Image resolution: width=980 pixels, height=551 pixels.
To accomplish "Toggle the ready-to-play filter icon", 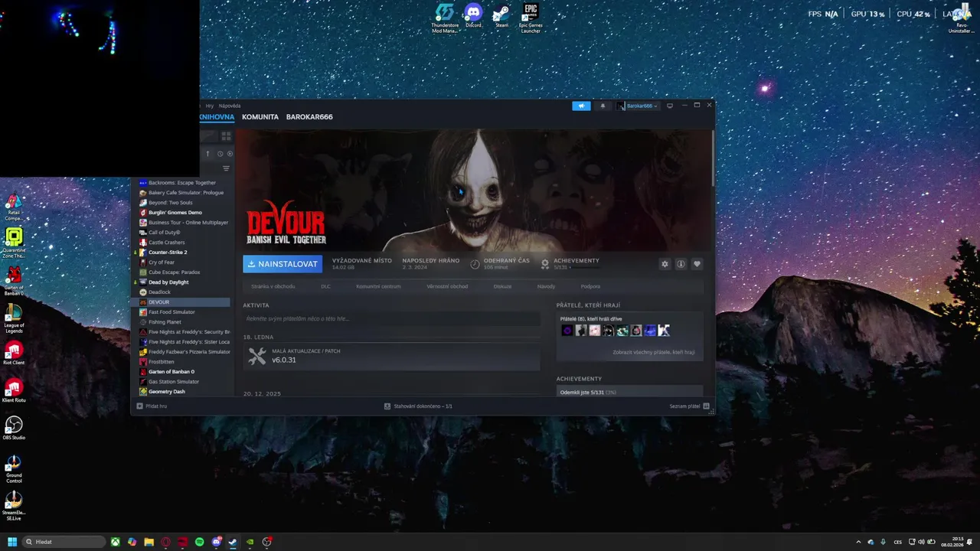I will coord(230,154).
